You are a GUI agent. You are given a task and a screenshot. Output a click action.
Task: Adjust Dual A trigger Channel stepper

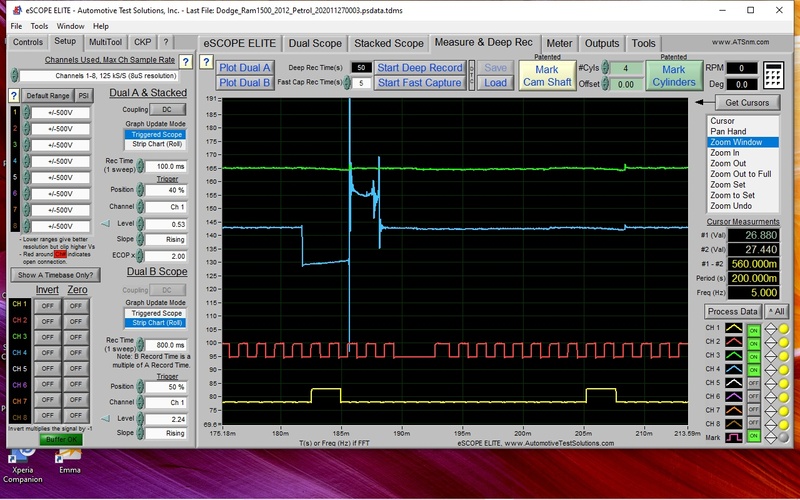point(140,207)
